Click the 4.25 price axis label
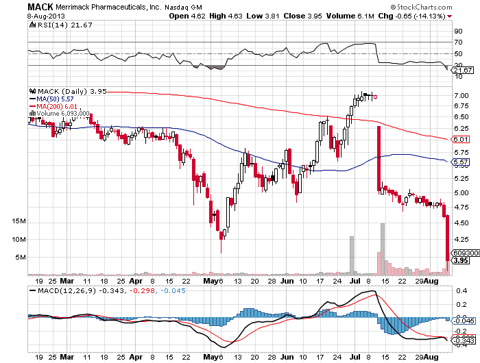The width and height of the screenshot is (480, 363). pos(461,239)
